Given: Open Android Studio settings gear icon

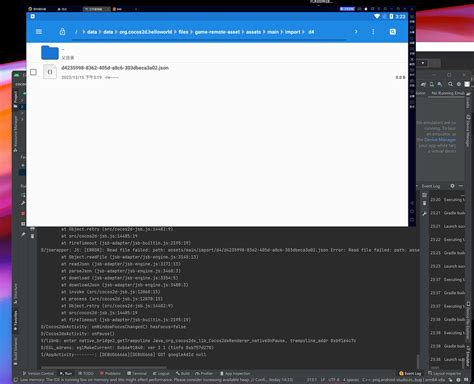Looking at the screenshot, I should coord(459,84).
